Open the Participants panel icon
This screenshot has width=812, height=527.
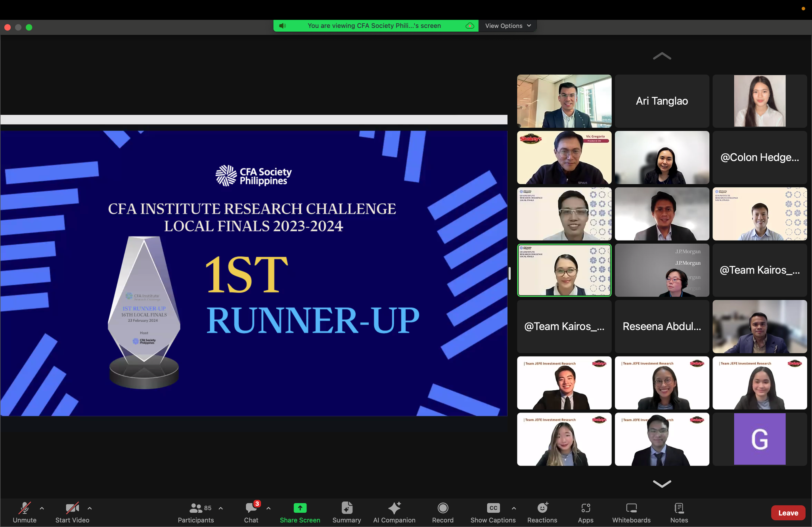pyautogui.click(x=195, y=508)
